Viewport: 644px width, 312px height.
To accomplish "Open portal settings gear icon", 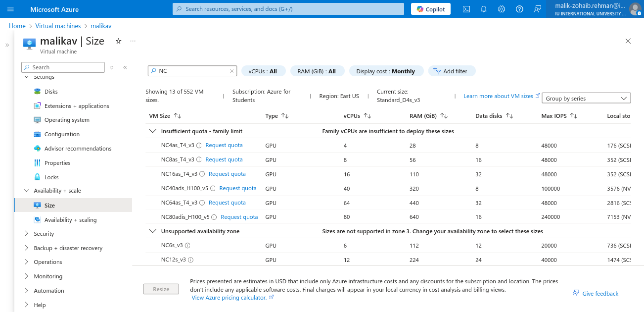I will click(502, 9).
